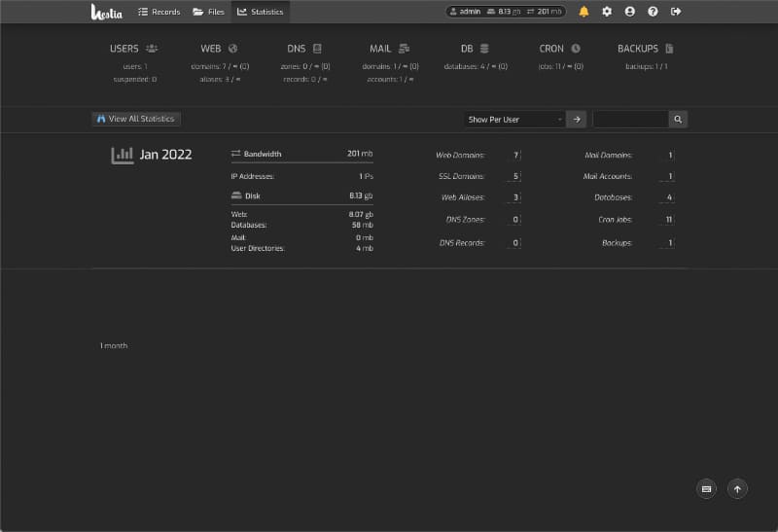This screenshot has height=532, width=778.
Task: Open the help question mark icon
Action: pyautogui.click(x=653, y=12)
